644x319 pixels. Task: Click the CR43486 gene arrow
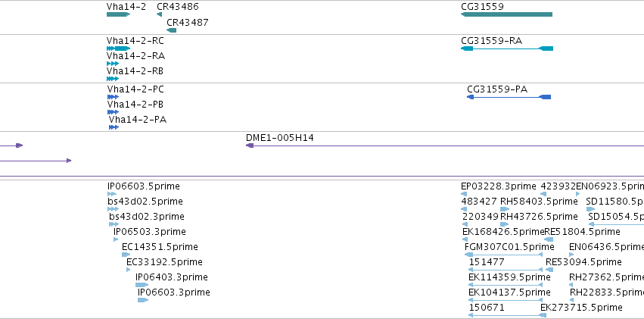click(160, 14)
